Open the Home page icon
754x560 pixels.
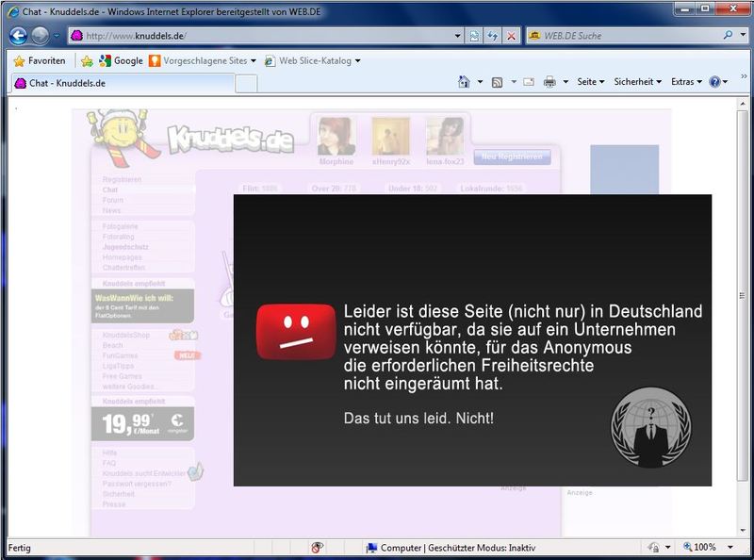point(464,82)
